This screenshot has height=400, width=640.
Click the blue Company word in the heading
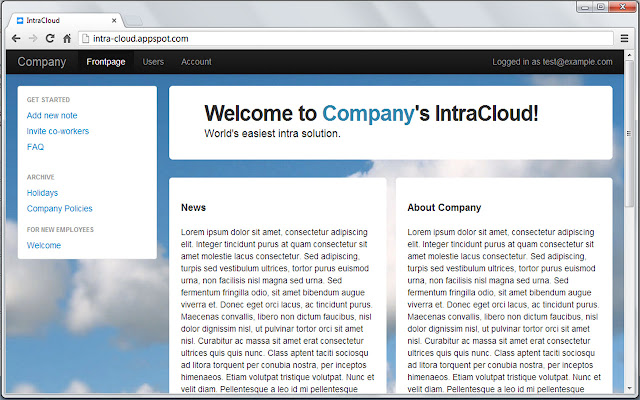tap(368, 113)
